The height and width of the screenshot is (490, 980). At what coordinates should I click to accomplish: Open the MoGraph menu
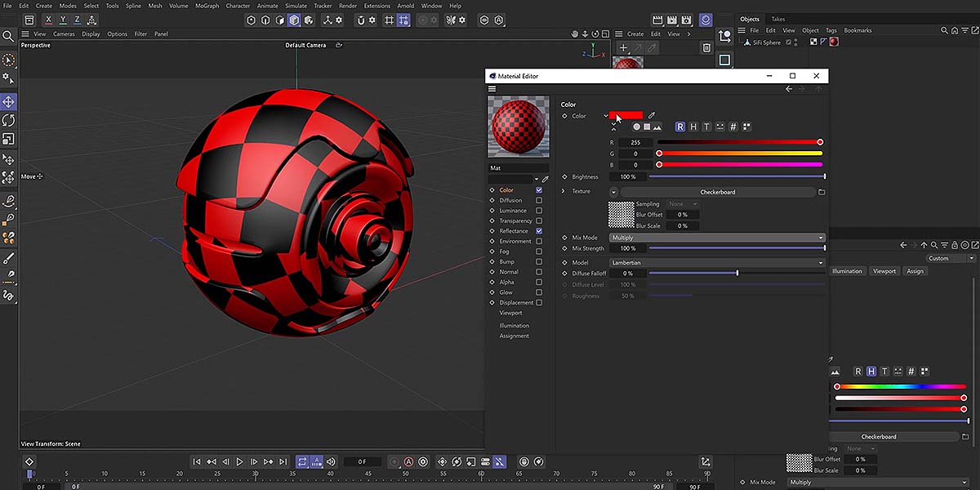click(x=207, y=6)
